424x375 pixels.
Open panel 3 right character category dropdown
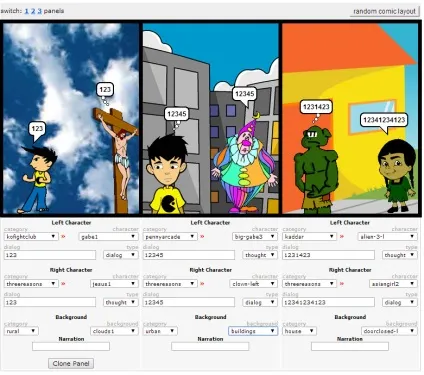[x=309, y=284]
